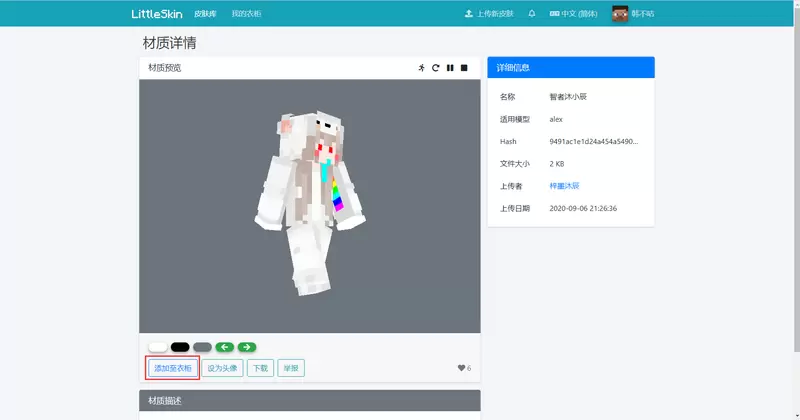The image size is (800, 420).
Task: Click 添加至衣柜 button
Action: point(172,368)
